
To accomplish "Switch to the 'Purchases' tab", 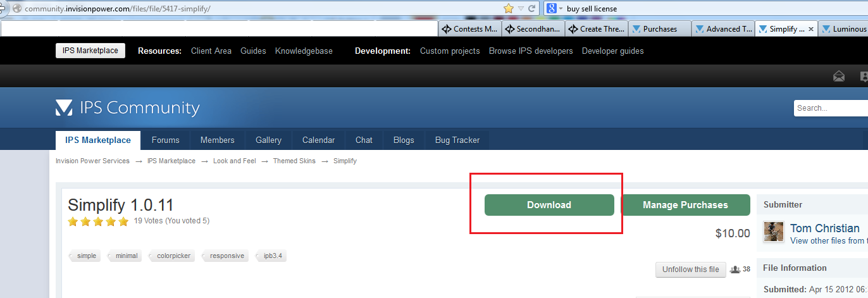I will (x=659, y=29).
